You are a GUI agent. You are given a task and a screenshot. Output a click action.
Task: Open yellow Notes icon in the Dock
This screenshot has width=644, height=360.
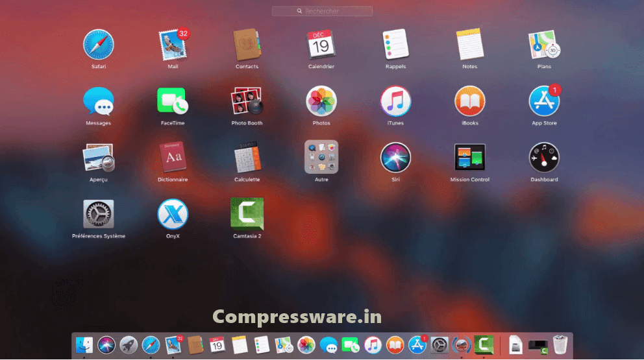pos(240,345)
